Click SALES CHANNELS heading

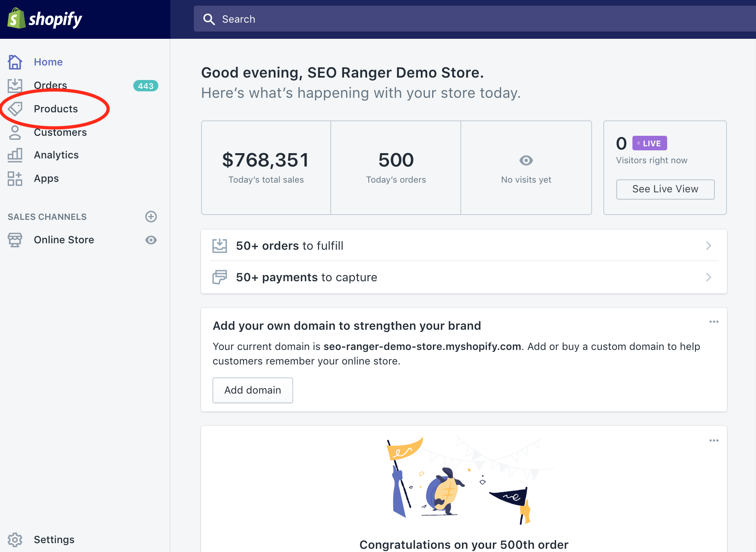coord(47,217)
